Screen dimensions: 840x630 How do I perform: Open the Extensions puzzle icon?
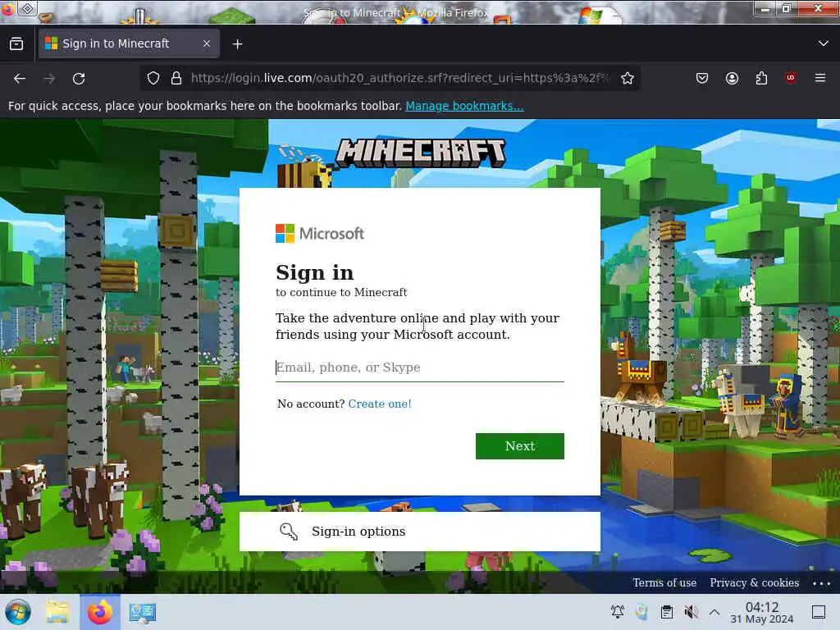761,78
